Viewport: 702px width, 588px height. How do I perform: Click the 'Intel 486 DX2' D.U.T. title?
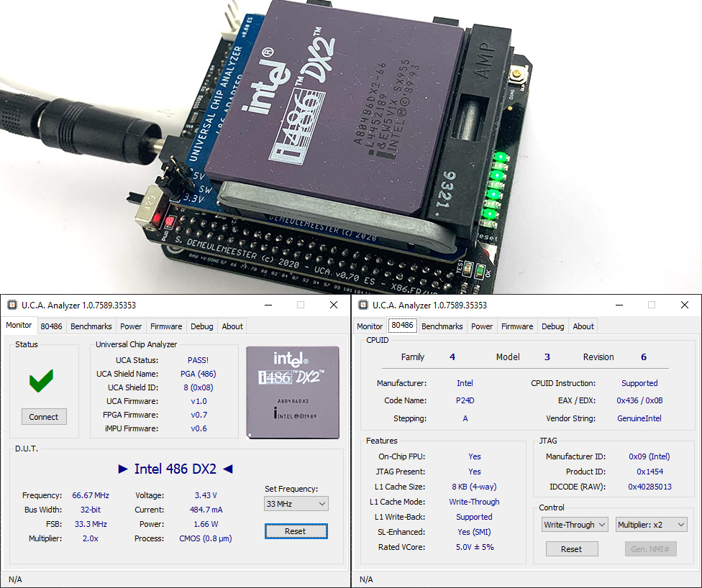coord(175,469)
